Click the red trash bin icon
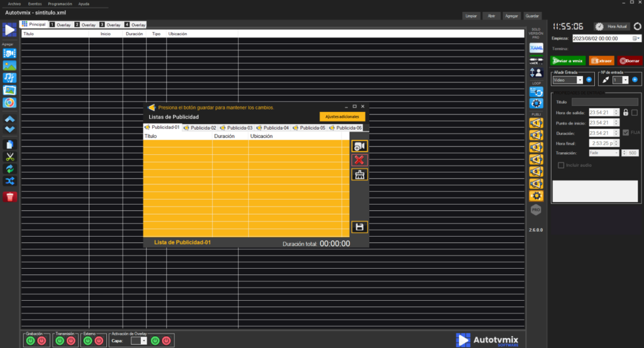 (x=9, y=197)
